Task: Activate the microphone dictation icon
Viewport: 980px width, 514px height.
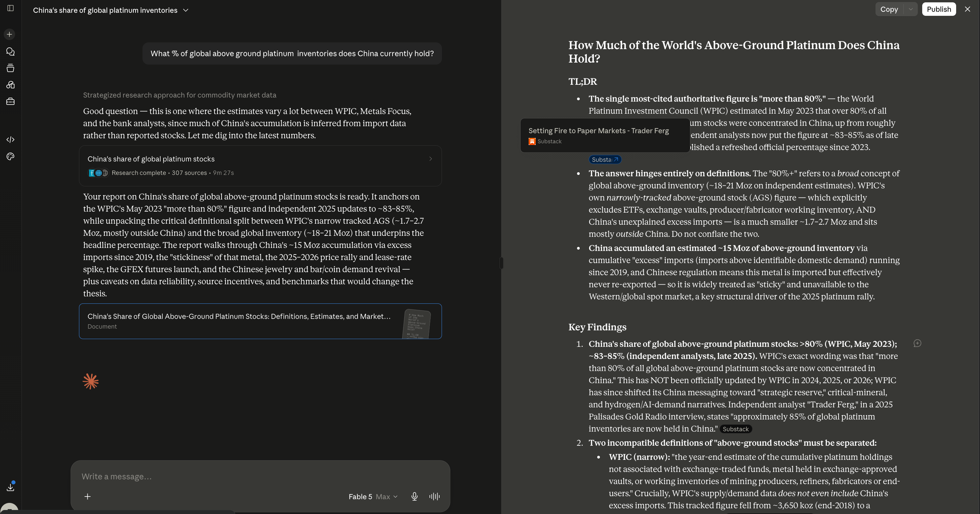Action: pyautogui.click(x=415, y=497)
